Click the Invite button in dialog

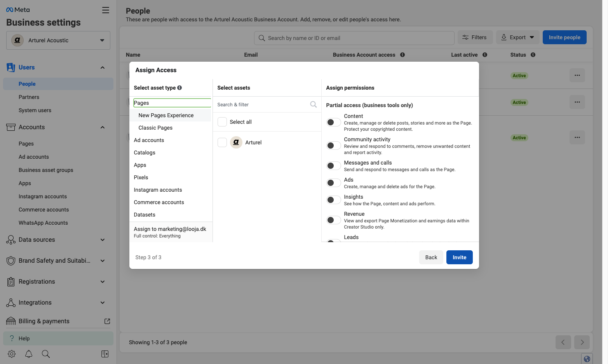coord(460,257)
